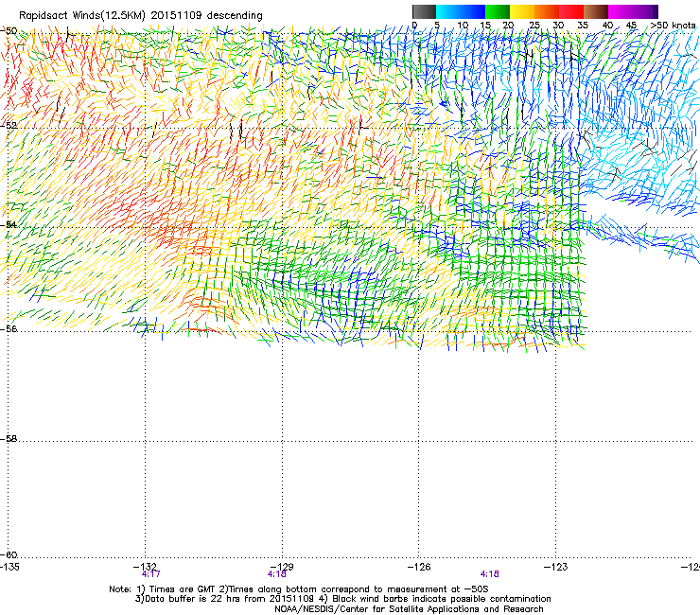This screenshot has height=615, width=700.
Task: Click the -58 latitude axis label
Action: [x=9, y=439]
